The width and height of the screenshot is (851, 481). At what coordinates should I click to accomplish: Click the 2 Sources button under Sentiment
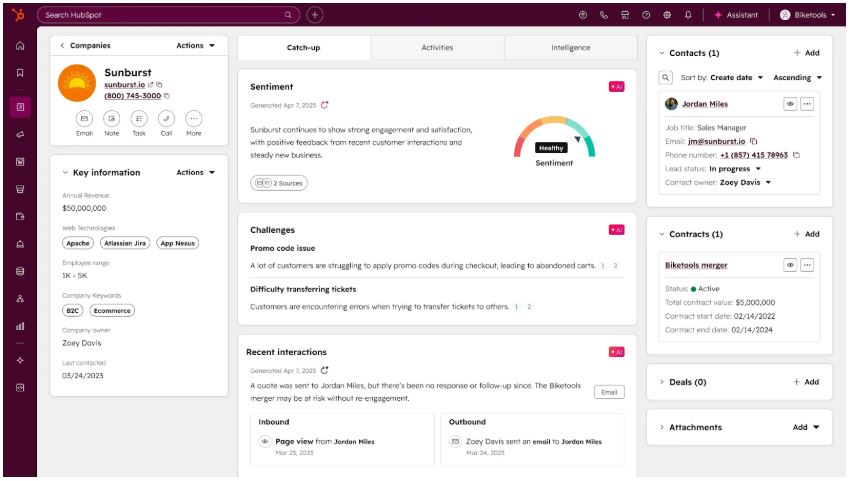coord(279,183)
